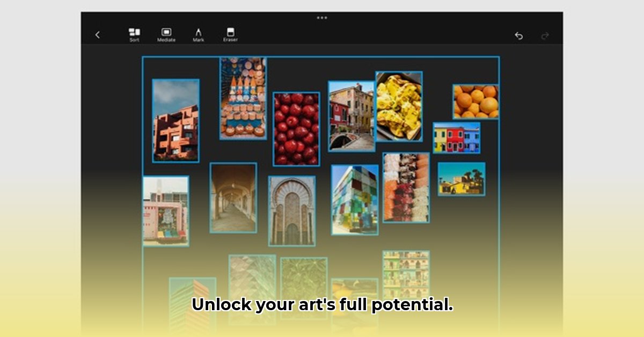This screenshot has width=644, height=337.
Task: Select the Mediate tool
Action: coord(166,35)
